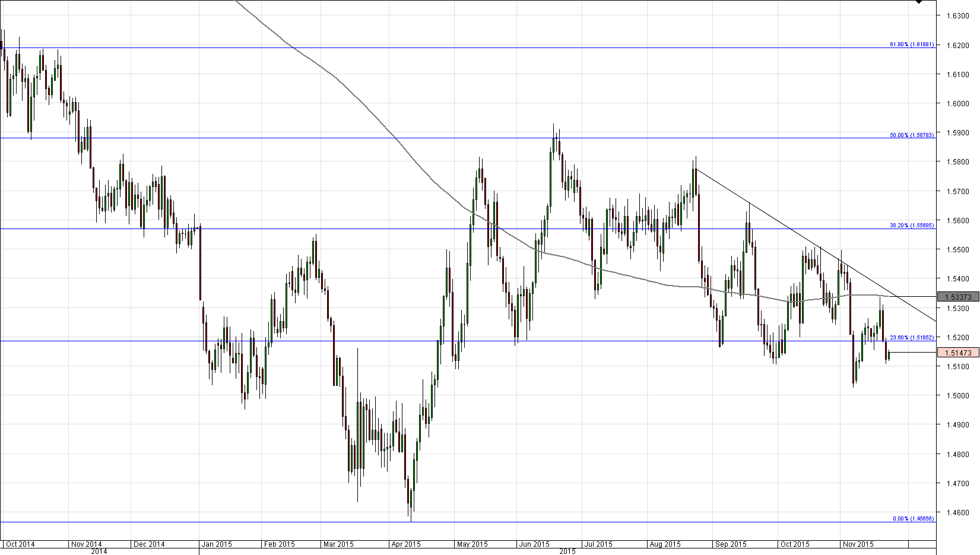
Task: Click the 1.6300 price axis label
Action: (x=957, y=16)
